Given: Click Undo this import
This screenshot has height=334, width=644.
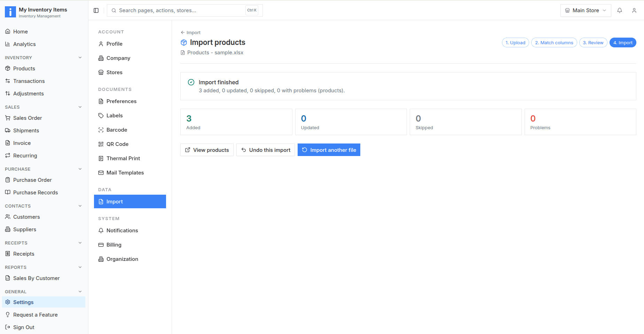Looking at the screenshot, I should pyautogui.click(x=266, y=150).
